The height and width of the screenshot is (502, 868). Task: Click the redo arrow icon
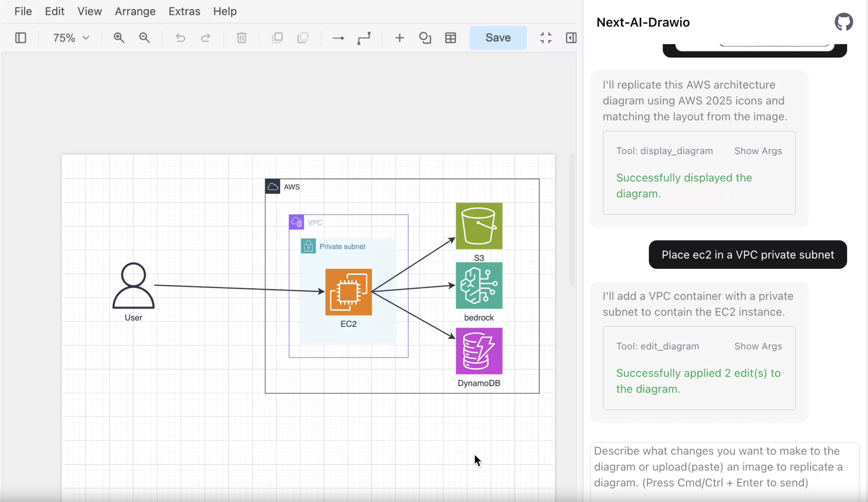(206, 38)
